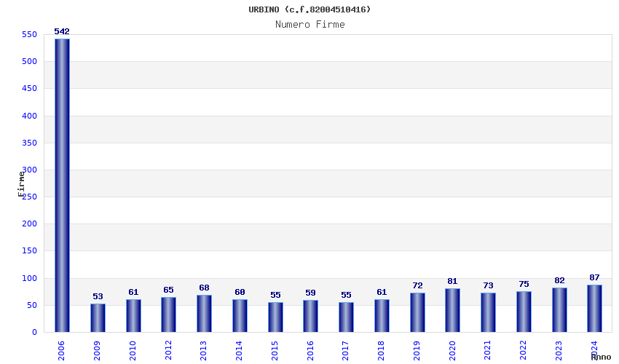Click the x-axis year label 2006
This screenshot has height=364, width=619.
pyautogui.click(x=62, y=351)
